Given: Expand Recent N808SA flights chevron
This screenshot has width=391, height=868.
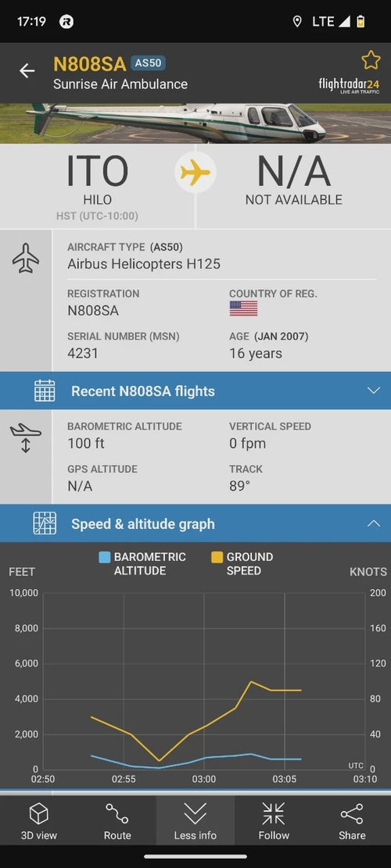Looking at the screenshot, I should (374, 391).
